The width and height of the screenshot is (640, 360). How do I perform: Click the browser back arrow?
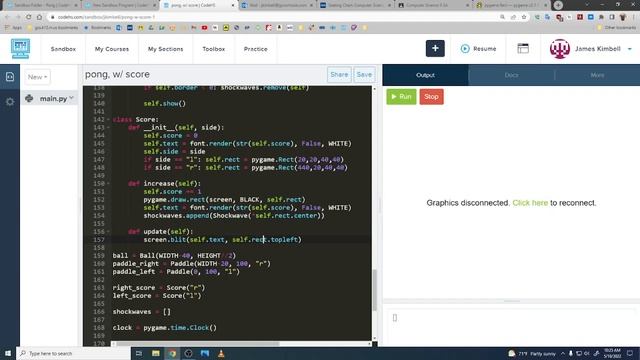7,17
